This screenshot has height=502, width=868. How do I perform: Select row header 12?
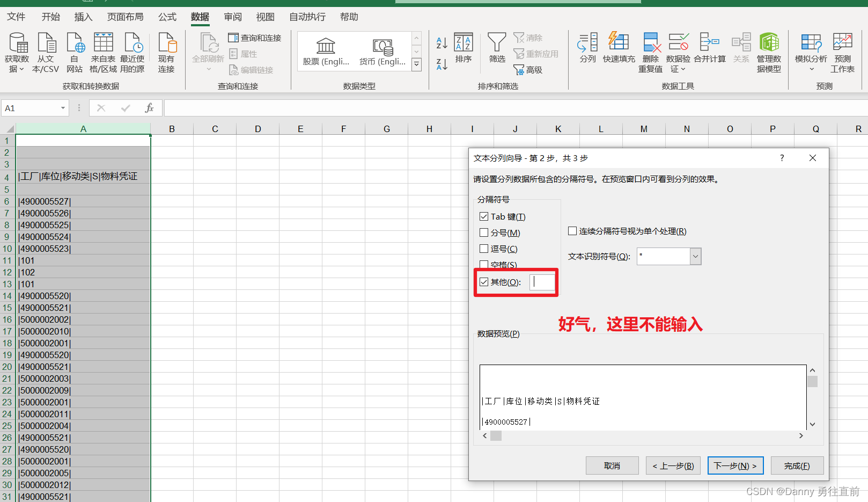(8, 272)
